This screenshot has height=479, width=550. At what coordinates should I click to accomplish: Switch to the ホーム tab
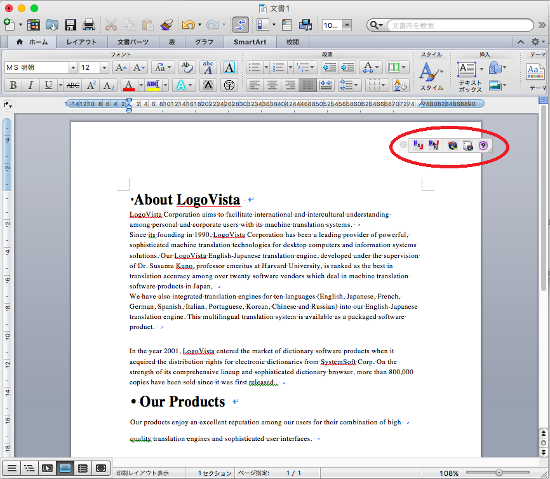pyautogui.click(x=33, y=42)
